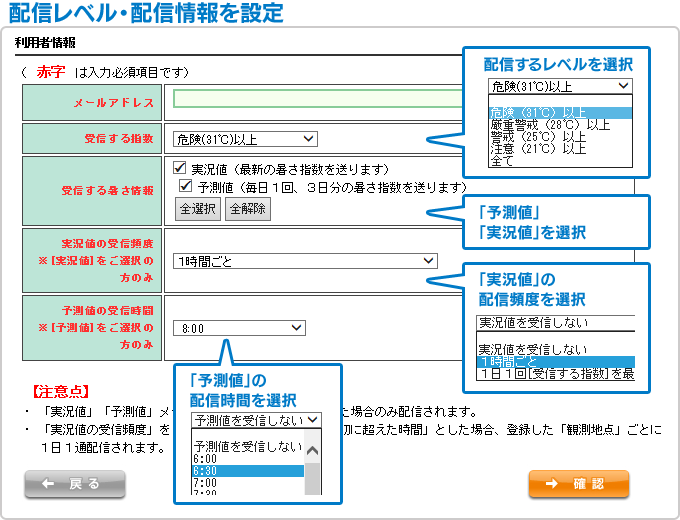Click scroll-up arrow in time list
The image size is (680, 520).
click(313, 451)
